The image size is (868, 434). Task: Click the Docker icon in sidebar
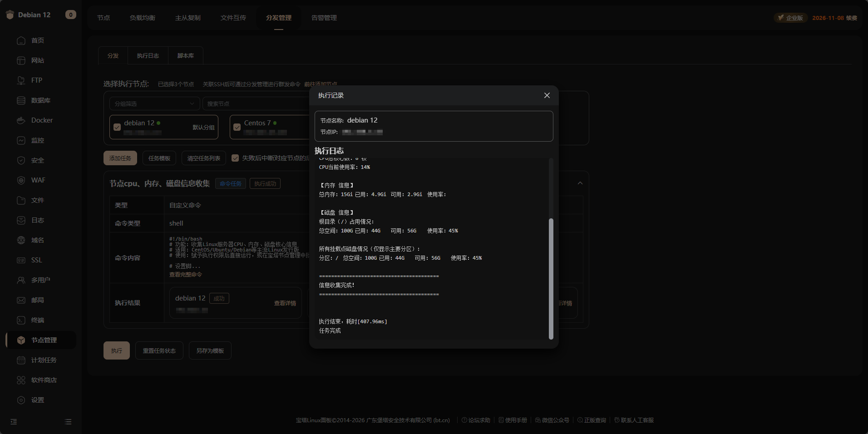coord(21,120)
